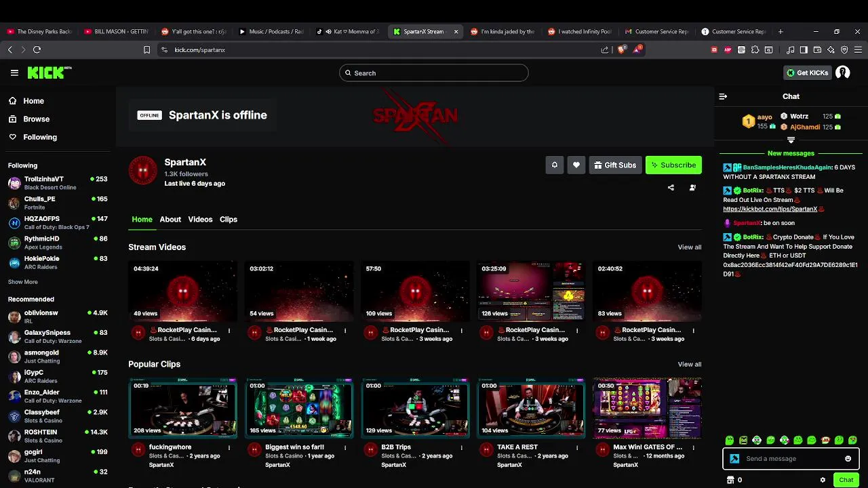Open the browser hamburger menu
Image resolution: width=868 pixels, height=488 pixels.
click(858, 49)
